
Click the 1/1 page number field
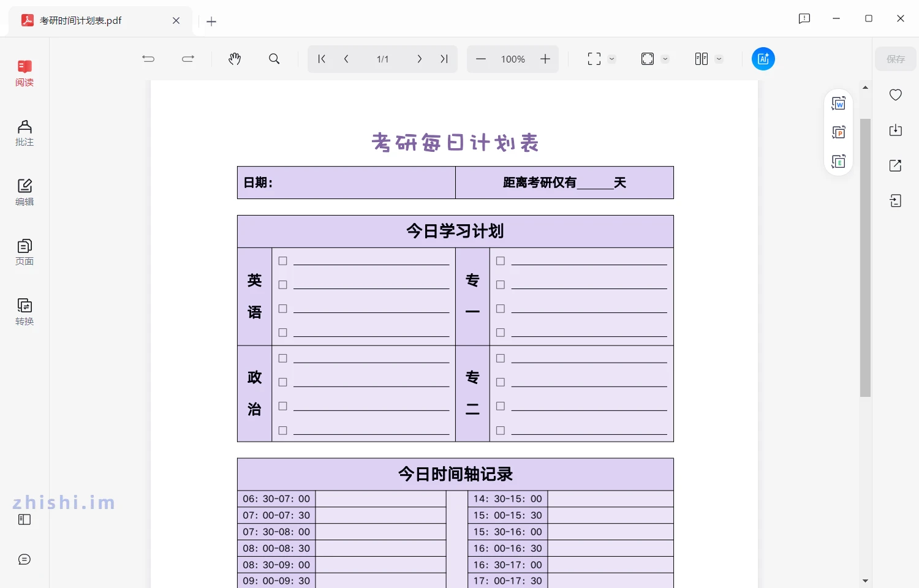pyautogui.click(x=383, y=59)
